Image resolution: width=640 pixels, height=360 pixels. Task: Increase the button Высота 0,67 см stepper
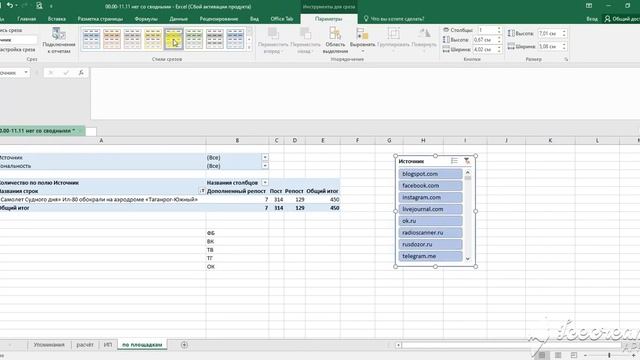pos(498,38)
